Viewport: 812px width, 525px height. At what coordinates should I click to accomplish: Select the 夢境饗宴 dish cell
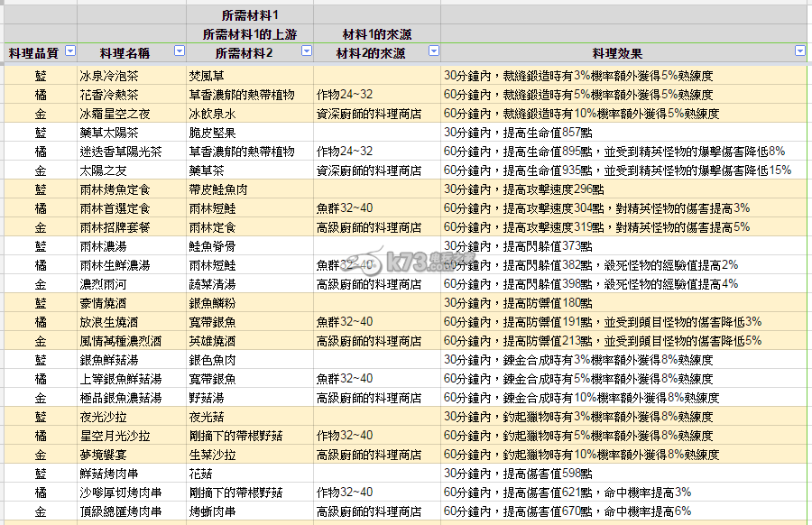click(x=103, y=455)
